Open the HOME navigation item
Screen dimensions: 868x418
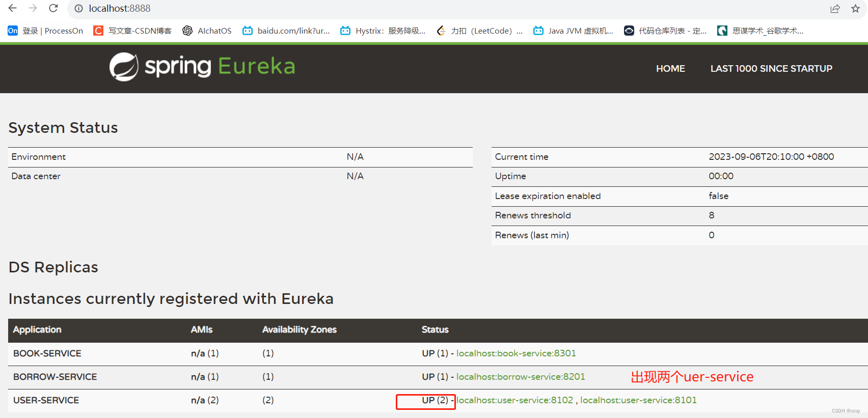coord(670,69)
